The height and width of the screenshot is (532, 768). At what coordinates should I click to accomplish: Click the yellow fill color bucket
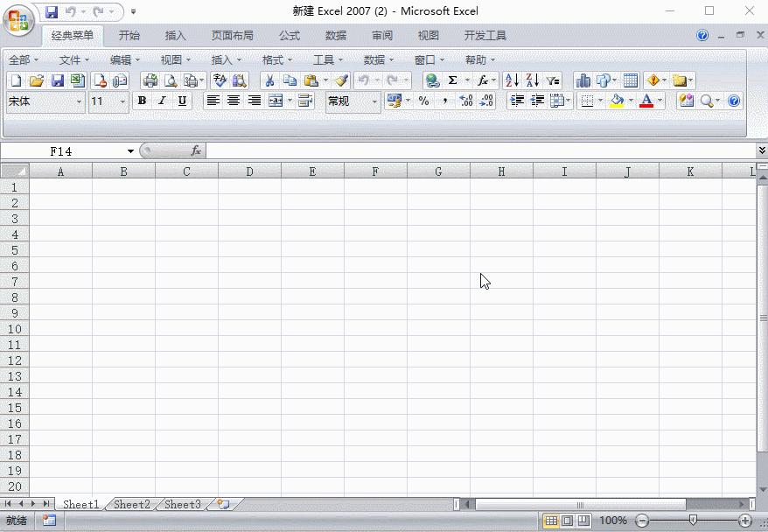(x=618, y=101)
